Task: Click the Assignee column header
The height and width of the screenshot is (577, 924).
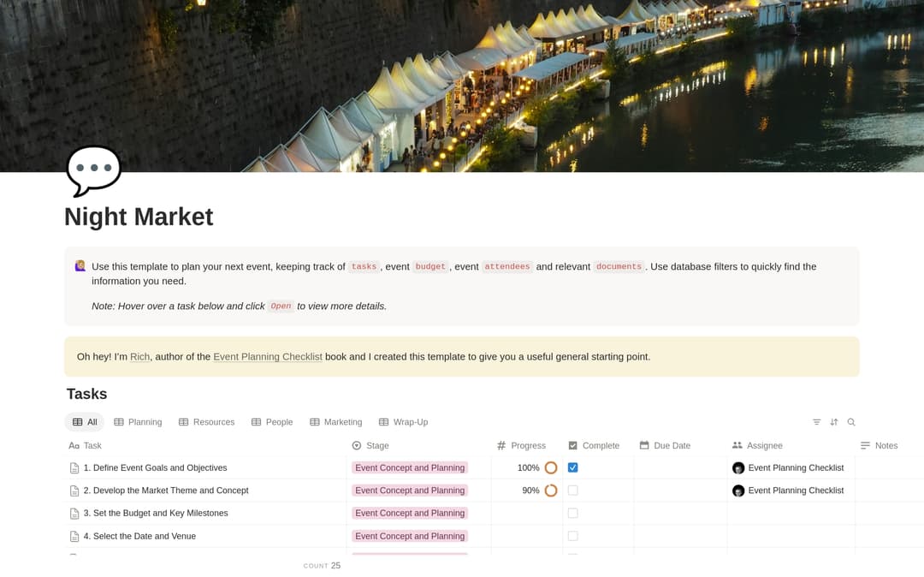Action: 758,445
